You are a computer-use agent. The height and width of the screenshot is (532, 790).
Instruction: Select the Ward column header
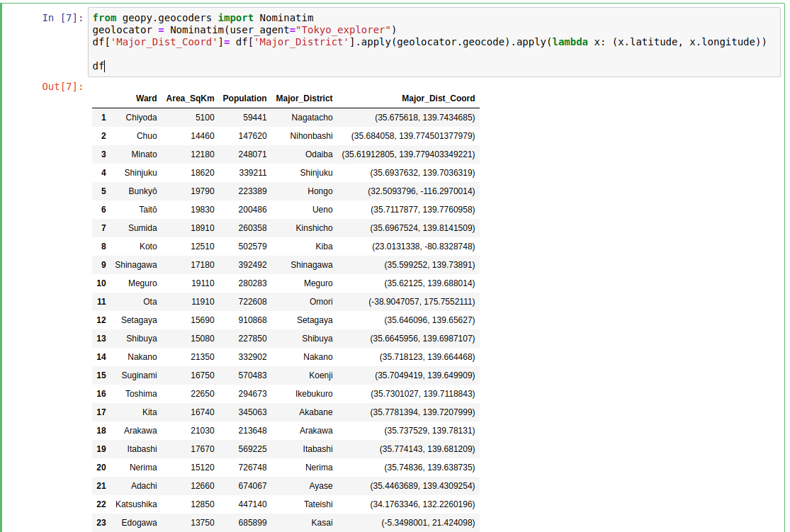pyautogui.click(x=146, y=98)
